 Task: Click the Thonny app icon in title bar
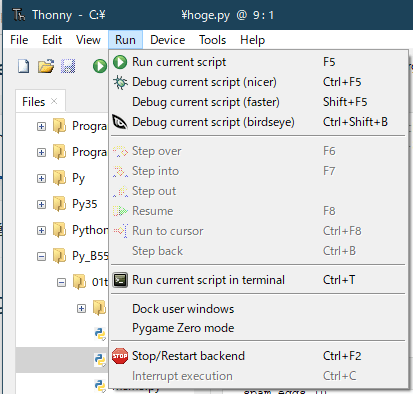(x=19, y=15)
